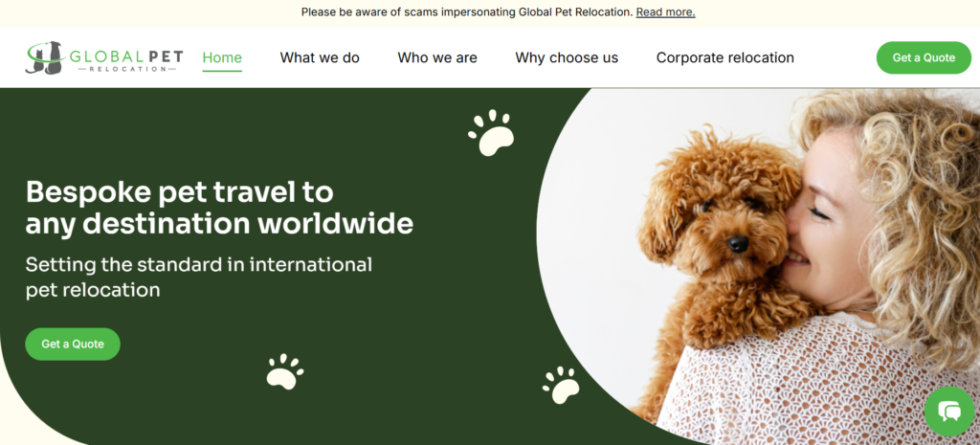Image resolution: width=980 pixels, height=445 pixels.
Task: Click the Global Pet Relocation logo text
Action: tap(126, 60)
